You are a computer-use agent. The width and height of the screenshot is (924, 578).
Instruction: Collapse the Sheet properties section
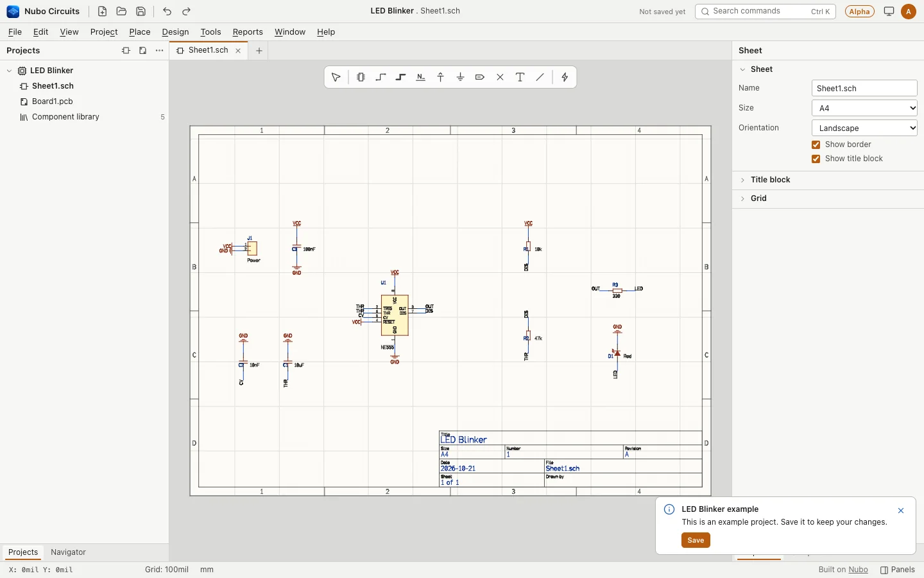point(828,69)
